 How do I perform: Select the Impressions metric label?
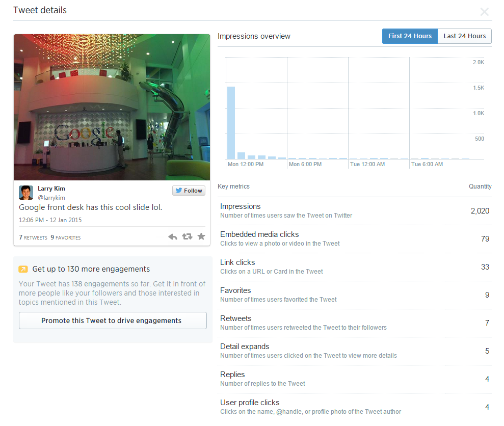tap(241, 206)
